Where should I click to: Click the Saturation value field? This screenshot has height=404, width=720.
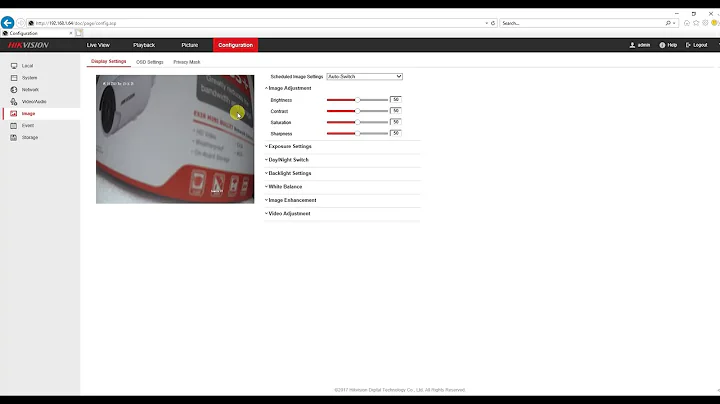tap(395, 122)
